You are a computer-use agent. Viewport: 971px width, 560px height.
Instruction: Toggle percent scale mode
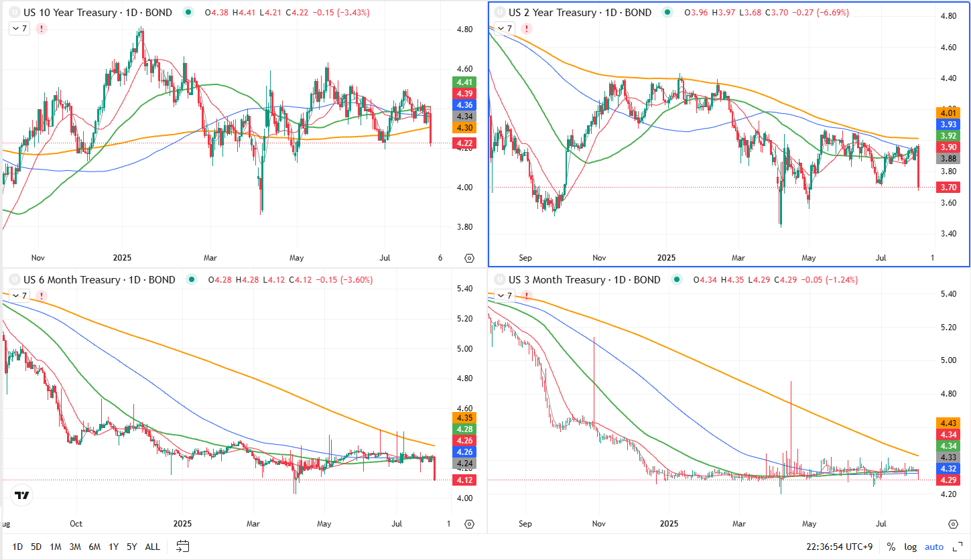891,547
